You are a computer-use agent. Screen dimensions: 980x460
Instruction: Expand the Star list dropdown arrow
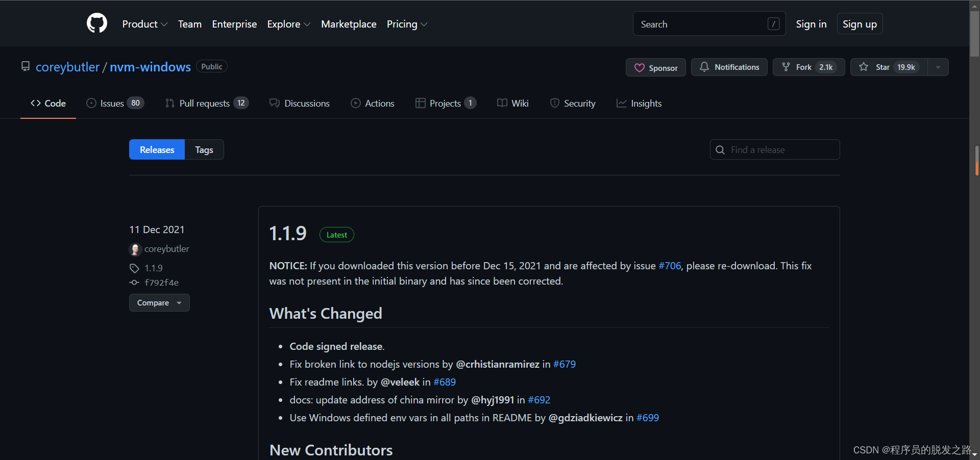click(938, 67)
